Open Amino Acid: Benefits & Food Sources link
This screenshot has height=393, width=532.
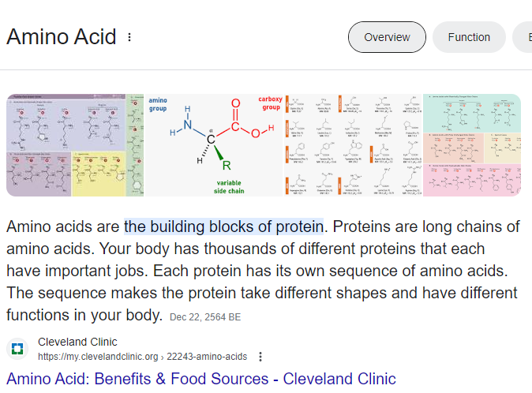(x=200, y=379)
